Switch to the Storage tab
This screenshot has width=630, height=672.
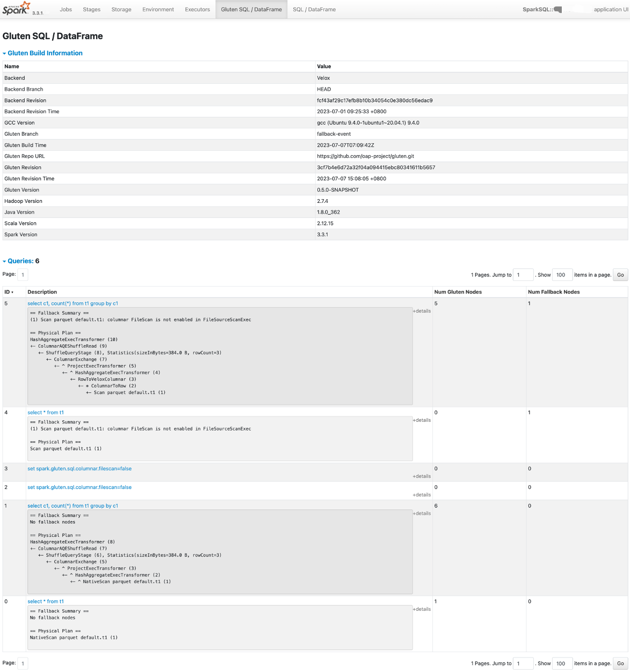121,10
